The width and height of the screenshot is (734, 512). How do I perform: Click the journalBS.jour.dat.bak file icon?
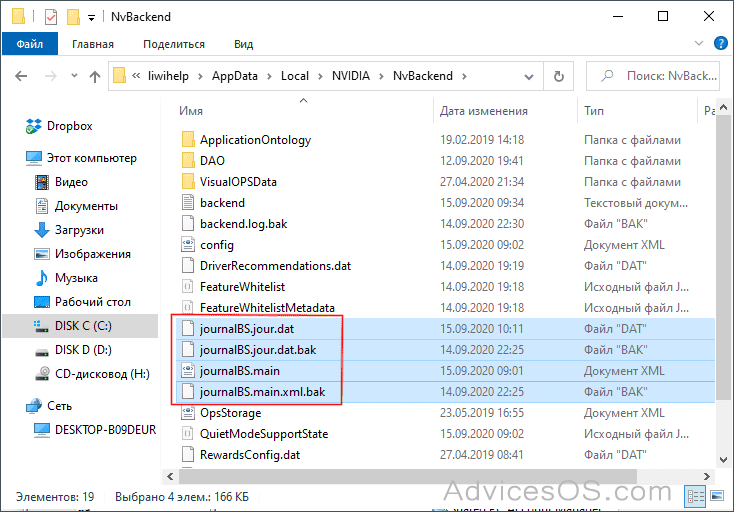pyautogui.click(x=188, y=350)
